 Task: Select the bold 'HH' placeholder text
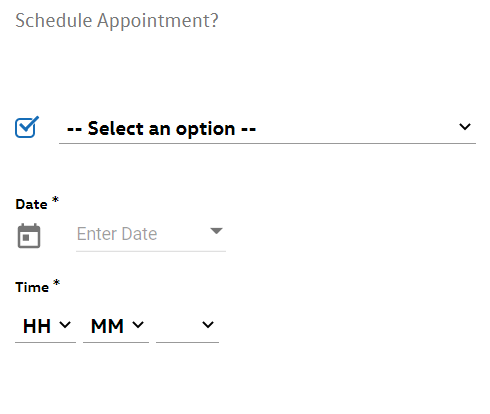[37, 326]
